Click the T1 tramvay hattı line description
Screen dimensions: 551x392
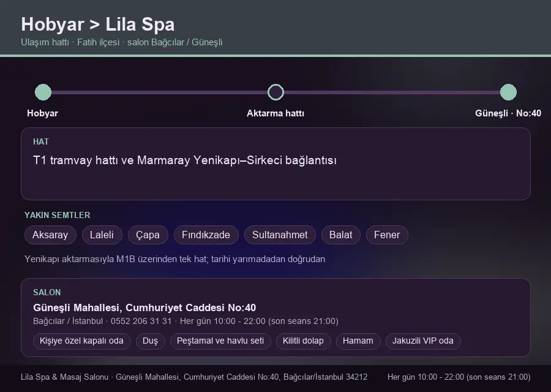pyautogui.click(x=185, y=160)
